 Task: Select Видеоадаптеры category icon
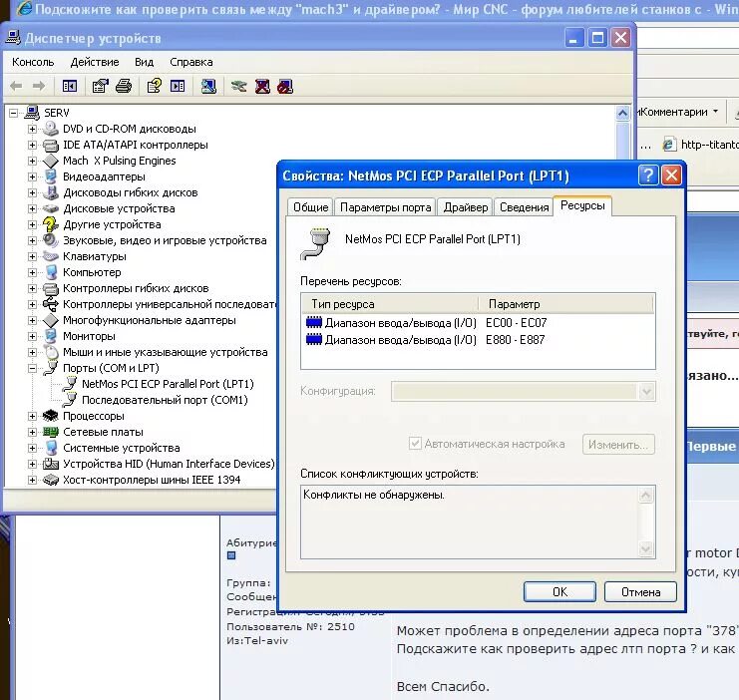[51, 176]
